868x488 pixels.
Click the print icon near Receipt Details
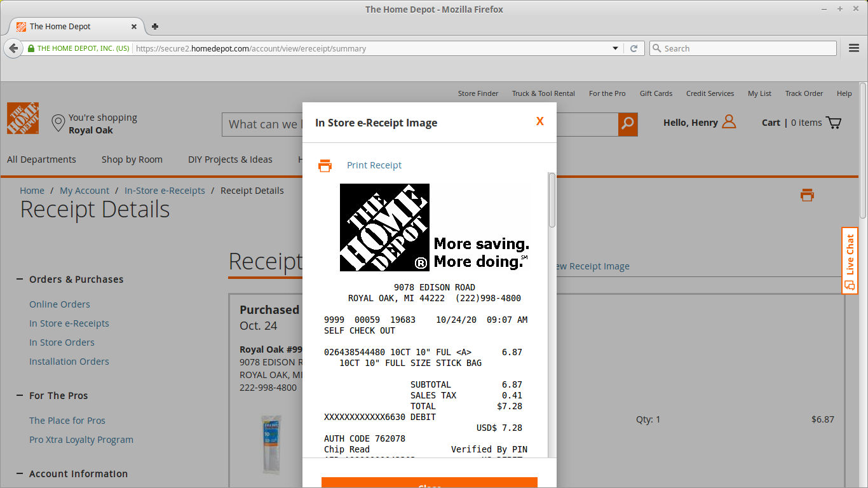click(807, 195)
